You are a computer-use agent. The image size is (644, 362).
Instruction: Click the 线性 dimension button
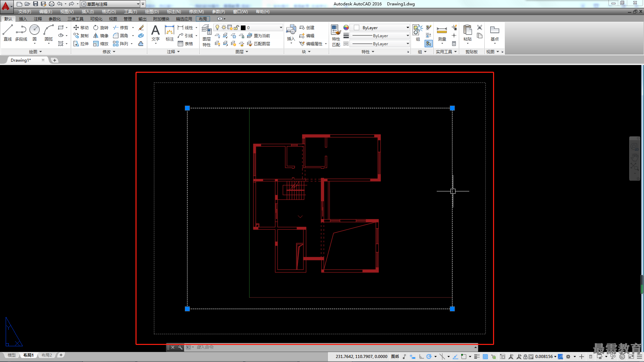(186, 27)
